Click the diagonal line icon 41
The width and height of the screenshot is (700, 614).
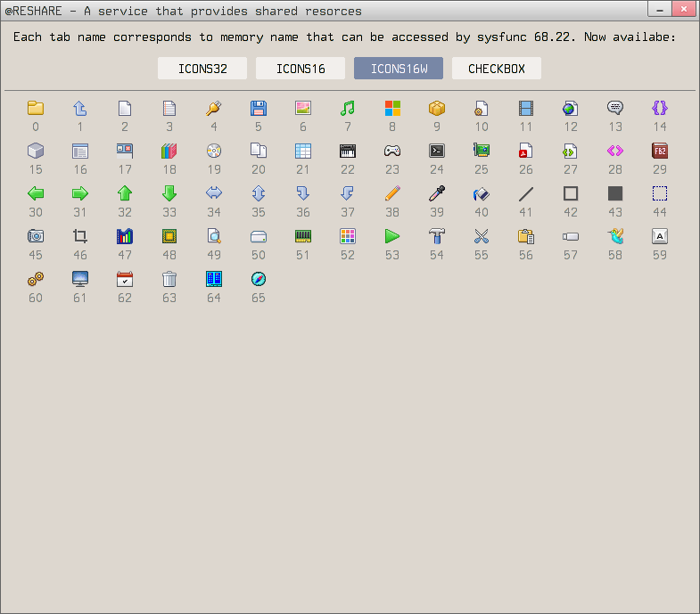pos(526,193)
